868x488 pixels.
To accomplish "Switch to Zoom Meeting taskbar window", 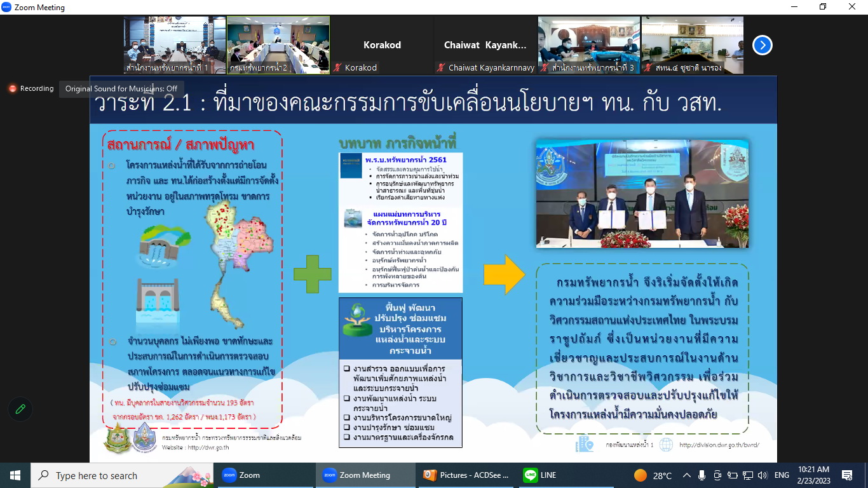I will pos(365,475).
